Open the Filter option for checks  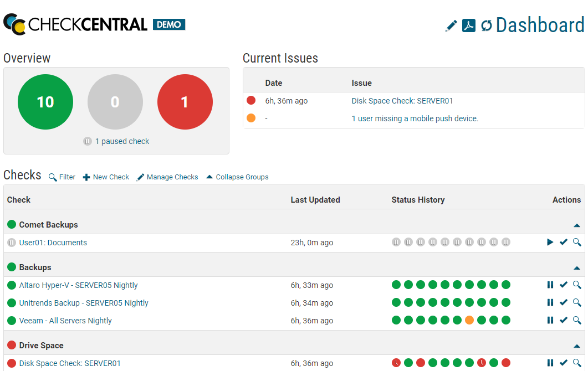[62, 177]
